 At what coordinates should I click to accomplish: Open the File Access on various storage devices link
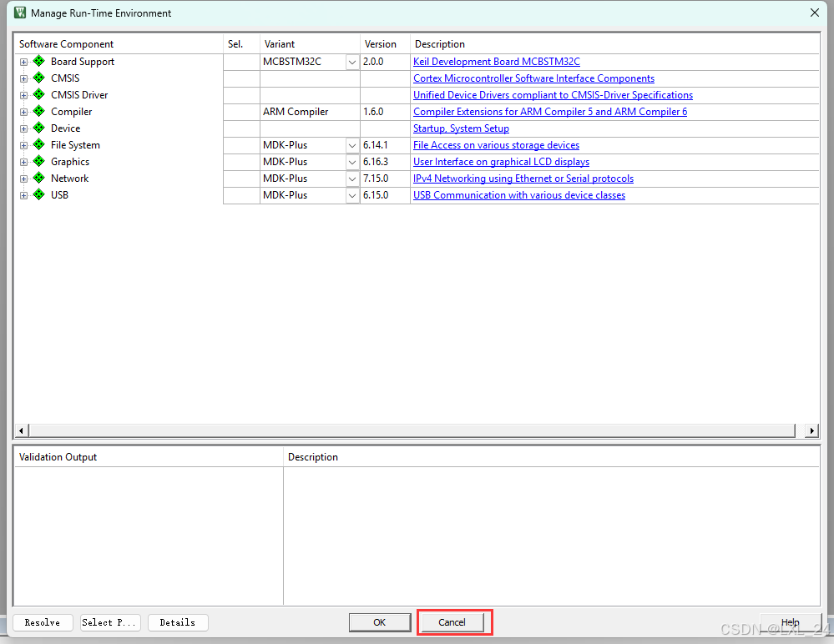point(496,145)
